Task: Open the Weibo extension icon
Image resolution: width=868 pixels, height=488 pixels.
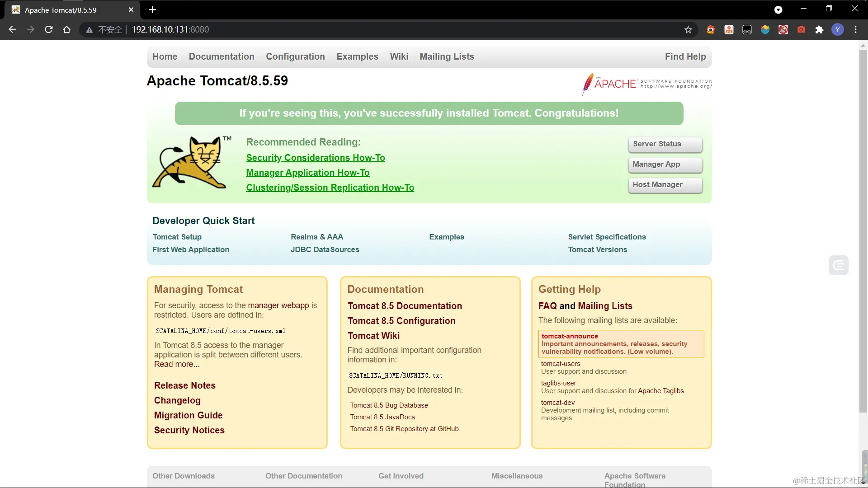Action: pyautogui.click(x=711, y=30)
